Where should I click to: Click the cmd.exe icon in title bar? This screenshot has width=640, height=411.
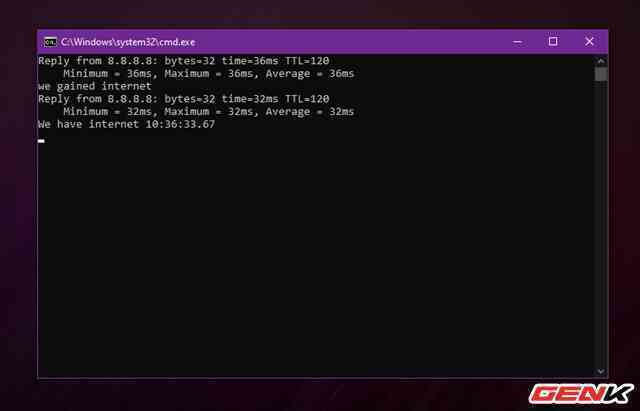pos(50,42)
